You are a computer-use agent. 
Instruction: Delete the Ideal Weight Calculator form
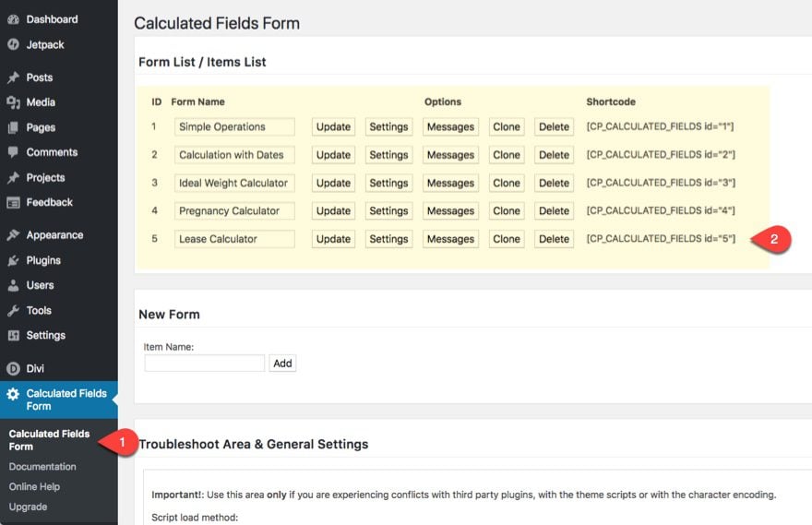pyautogui.click(x=555, y=183)
